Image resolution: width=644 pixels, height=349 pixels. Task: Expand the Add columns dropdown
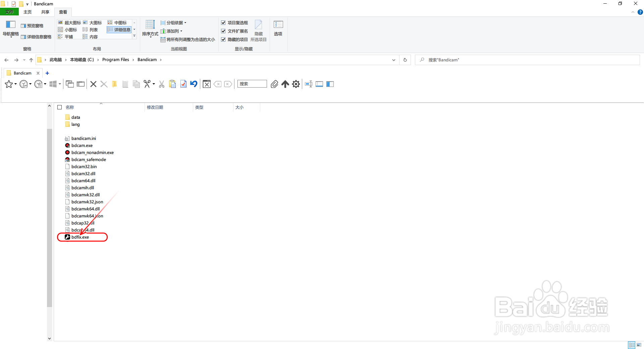(171, 31)
